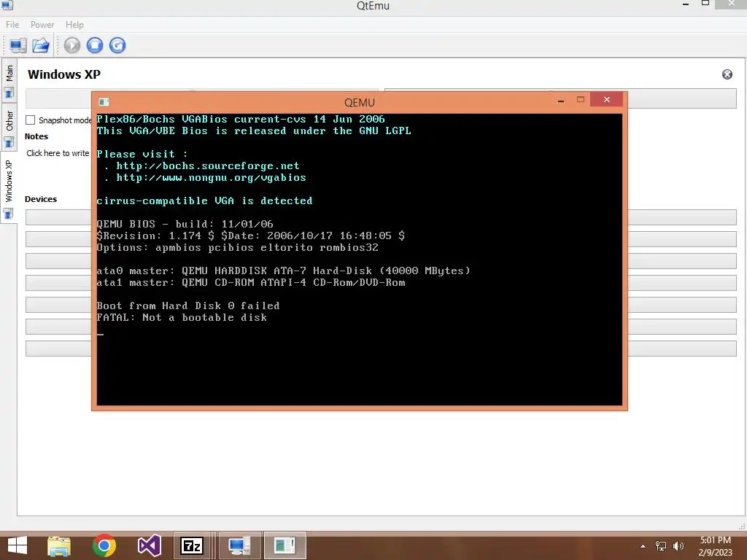Viewport: 747px width, 560px height.
Task: Stop the virtual machine with the blue stop icon
Action: tap(95, 45)
